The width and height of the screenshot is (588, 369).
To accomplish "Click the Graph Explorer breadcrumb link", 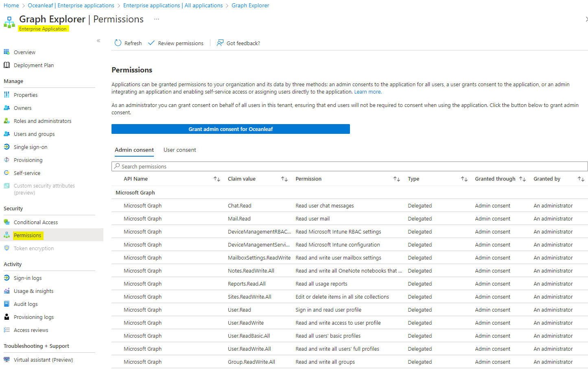I will [x=250, y=5].
